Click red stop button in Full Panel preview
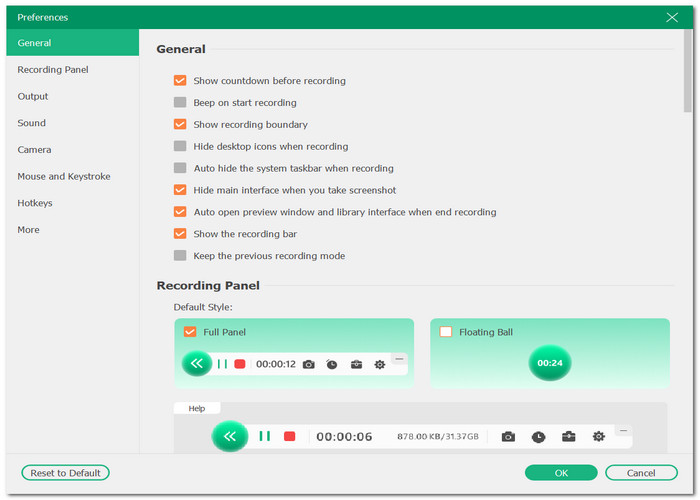The height and width of the screenshot is (500, 700). (240, 364)
